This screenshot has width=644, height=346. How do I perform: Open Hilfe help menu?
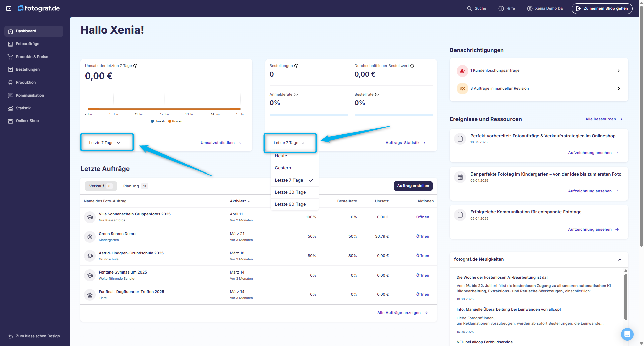pyautogui.click(x=506, y=8)
